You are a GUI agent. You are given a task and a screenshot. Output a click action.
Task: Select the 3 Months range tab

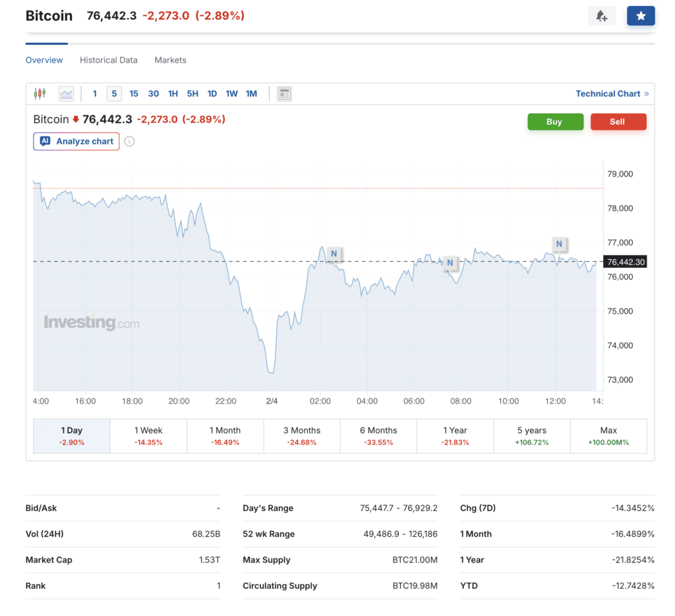click(x=302, y=436)
